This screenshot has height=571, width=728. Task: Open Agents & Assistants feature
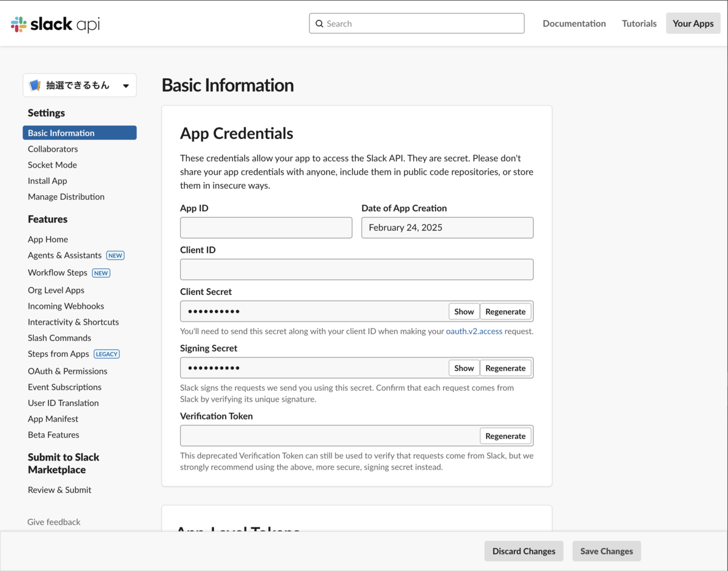pos(64,255)
